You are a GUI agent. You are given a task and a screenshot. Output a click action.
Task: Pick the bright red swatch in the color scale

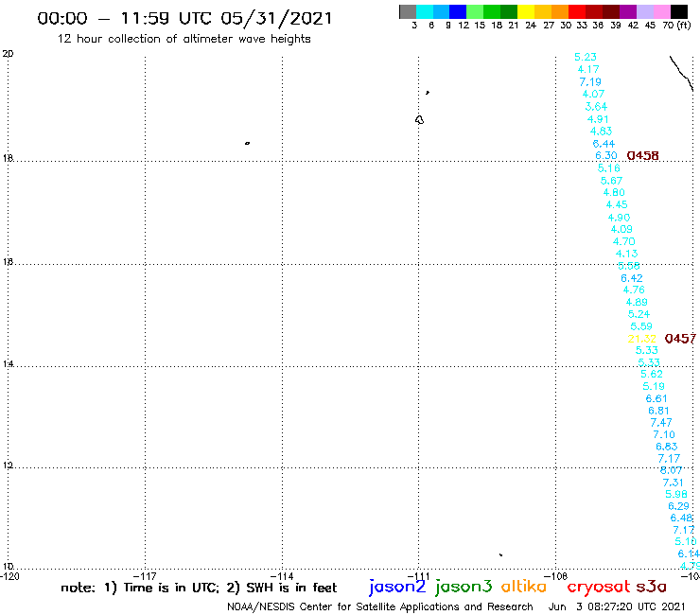coord(576,11)
